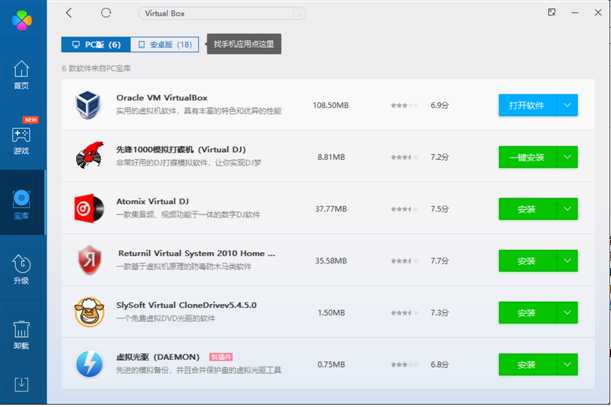Click the 6.8分 rating score
The width and height of the screenshot is (611, 407).
click(x=440, y=365)
